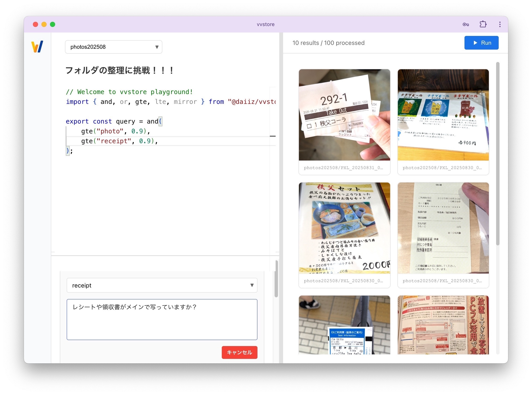Open the 292-1 Take Out receipt thumbnail
The image size is (532, 395).
click(344, 115)
